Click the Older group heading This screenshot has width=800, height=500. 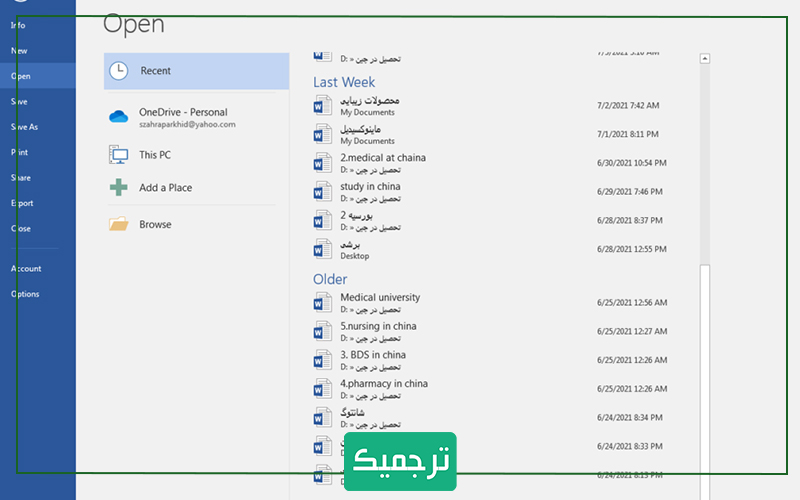[x=330, y=279]
